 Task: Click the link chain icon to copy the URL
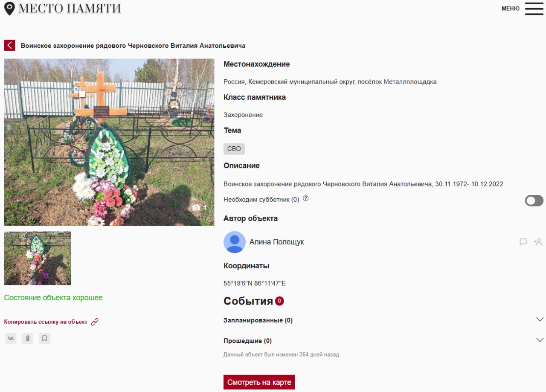(x=95, y=322)
